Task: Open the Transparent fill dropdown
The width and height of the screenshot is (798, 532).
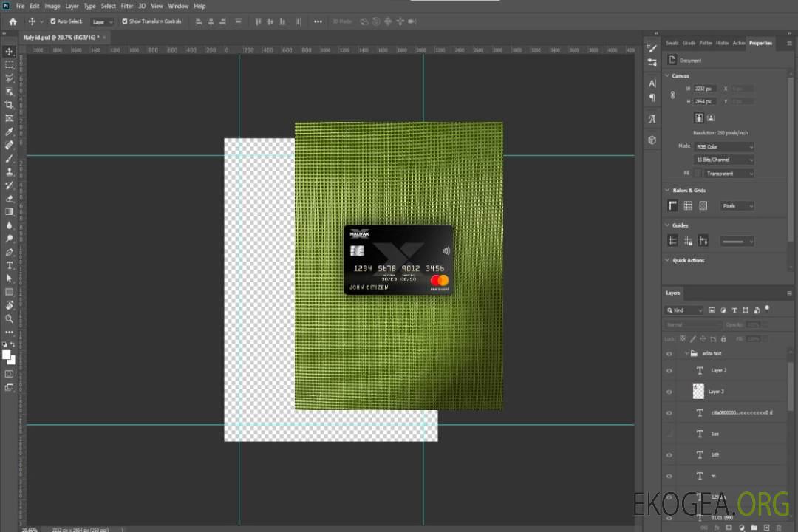Action: pyautogui.click(x=729, y=174)
